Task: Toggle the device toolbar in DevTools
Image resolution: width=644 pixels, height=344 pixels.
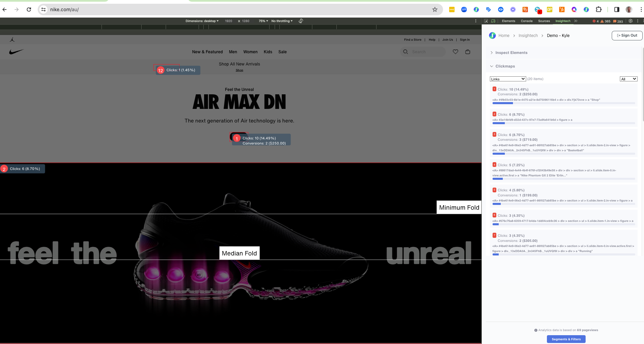Action: (493, 21)
